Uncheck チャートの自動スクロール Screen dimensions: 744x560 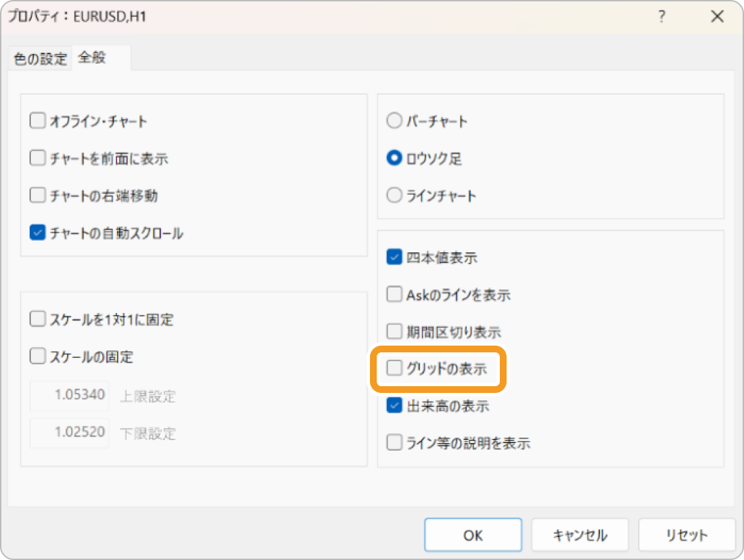pyautogui.click(x=37, y=233)
